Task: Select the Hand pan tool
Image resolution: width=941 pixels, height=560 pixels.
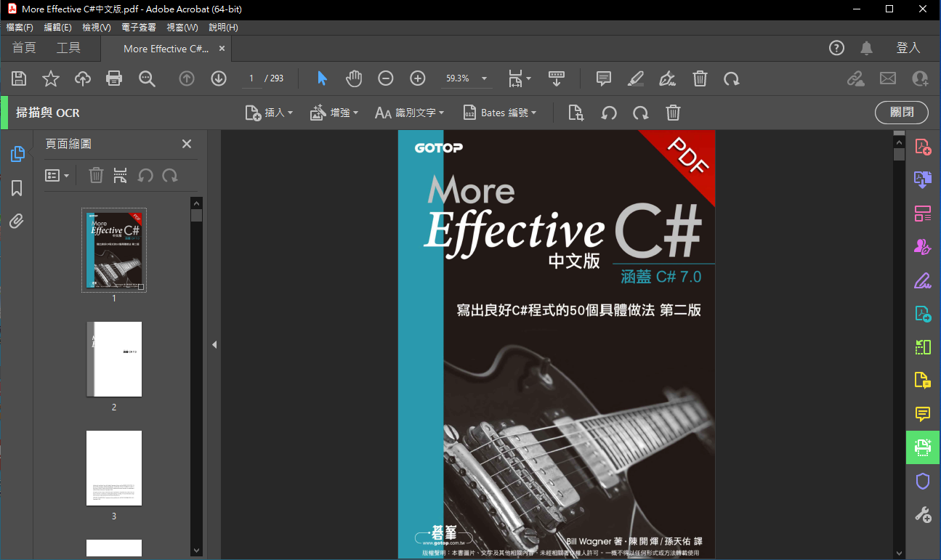Action: (x=354, y=78)
